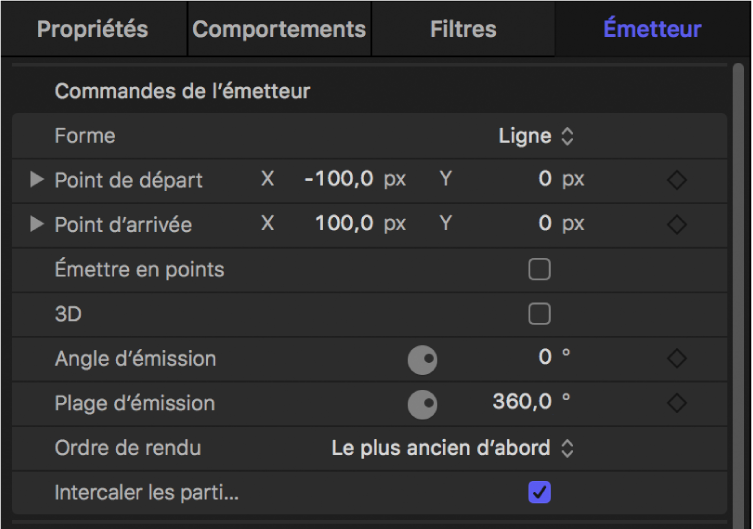
Task: Click keyframe diamond for Point de départ
Action: (677, 181)
